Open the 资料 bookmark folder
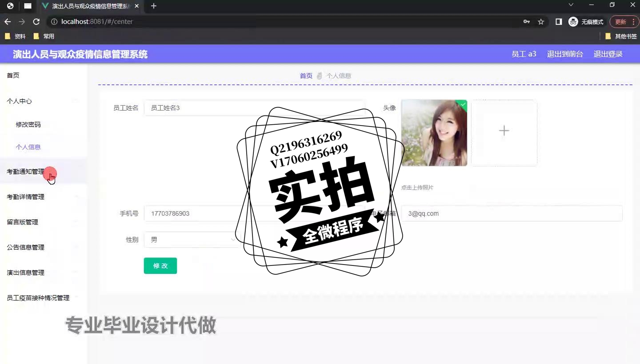 click(15, 36)
